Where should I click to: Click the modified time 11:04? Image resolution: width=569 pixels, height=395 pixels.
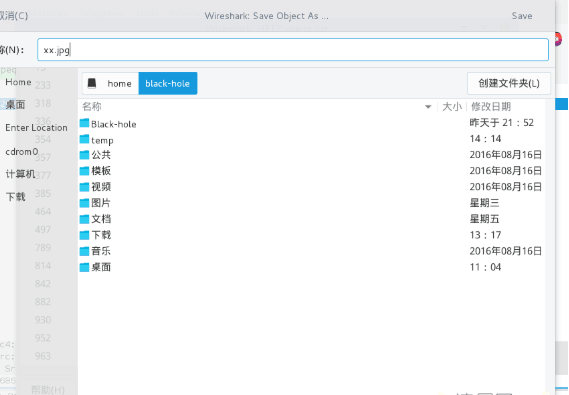pyautogui.click(x=485, y=267)
